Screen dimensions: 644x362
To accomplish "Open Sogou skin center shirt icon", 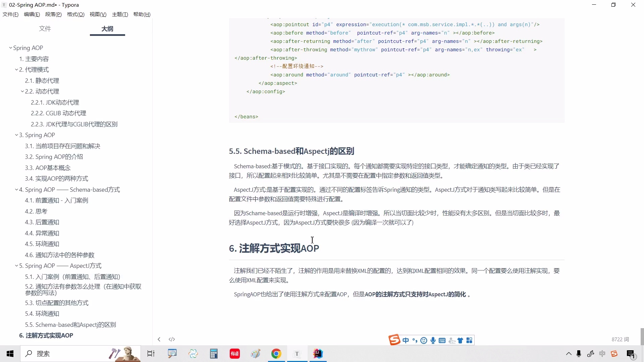I will coord(460,340).
